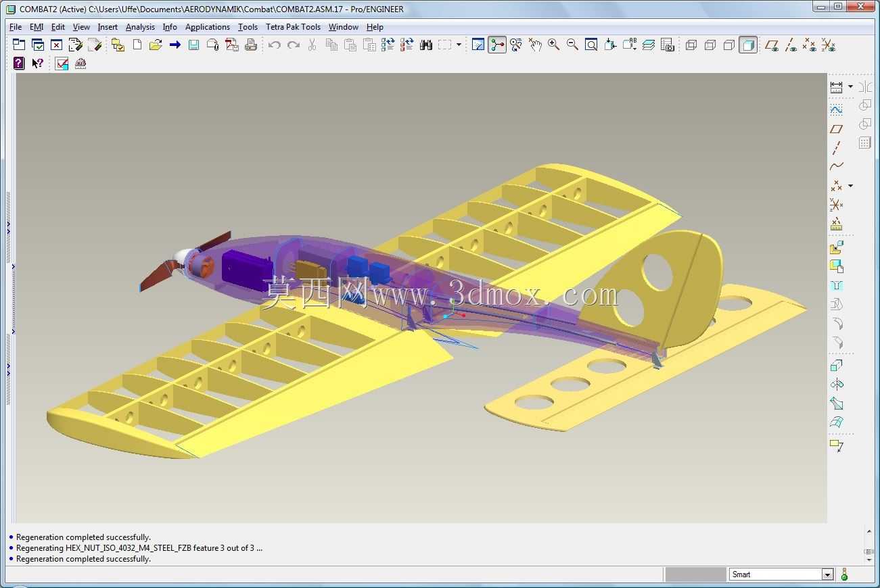Viewport: 880px width, 588px height.
Task: Click the Sketch tool in the right toolbar
Action: point(837,109)
